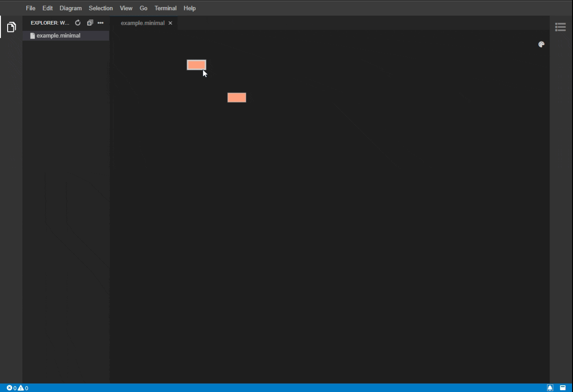573x392 pixels.
Task: Open the Terminal menu
Action: click(x=165, y=8)
